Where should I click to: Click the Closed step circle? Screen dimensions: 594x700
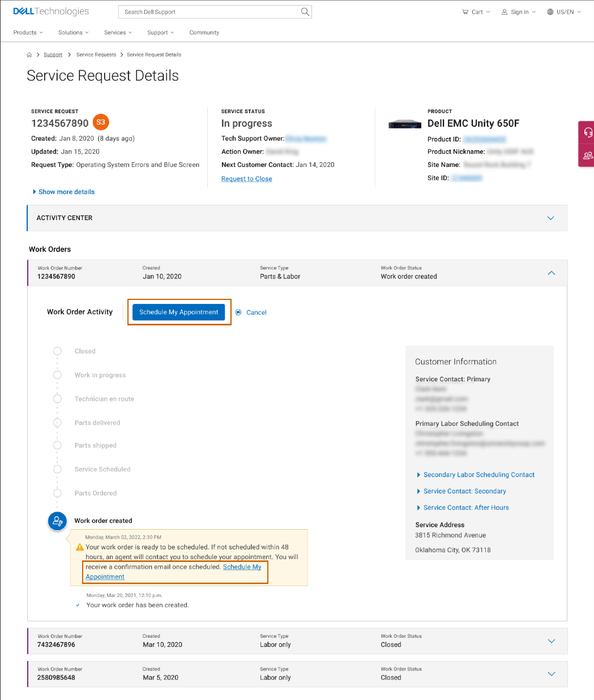[57, 351]
